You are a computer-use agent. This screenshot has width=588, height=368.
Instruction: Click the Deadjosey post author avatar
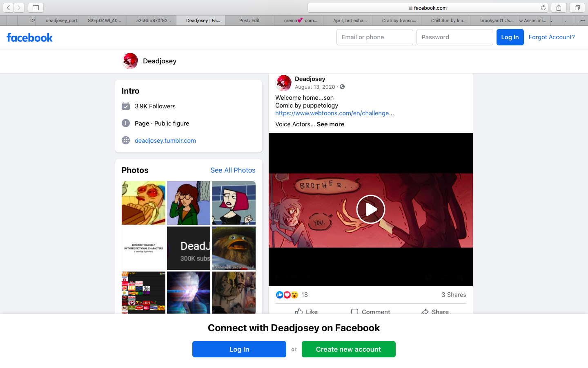pyautogui.click(x=283, y=83)
